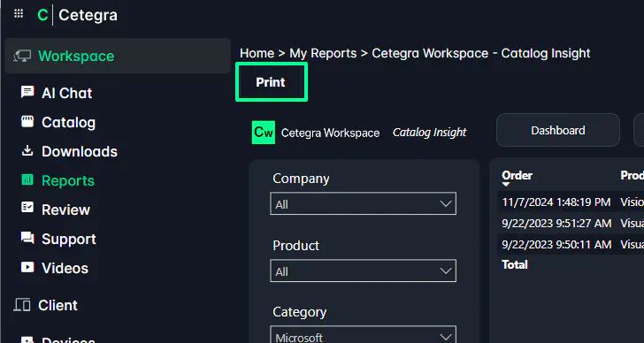The height and width of the screenshot is (343, 644).
Task: Select Reports in sidebar
Action: [68, 180]
